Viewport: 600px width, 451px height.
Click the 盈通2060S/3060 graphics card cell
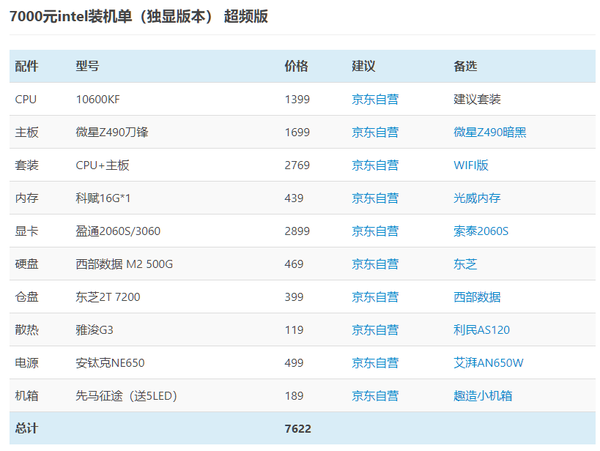[x=118, y=231]
